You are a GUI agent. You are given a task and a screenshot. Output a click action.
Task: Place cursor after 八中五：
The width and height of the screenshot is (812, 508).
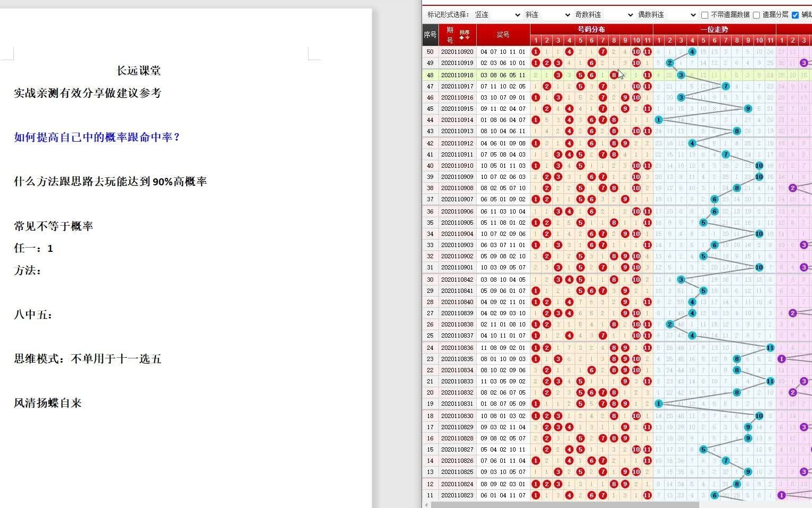pos(54,315)
